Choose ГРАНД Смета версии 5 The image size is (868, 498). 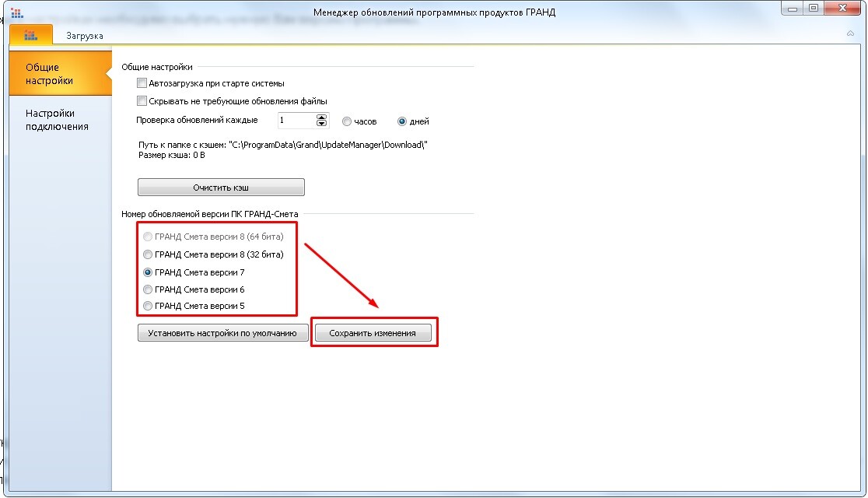tap(148, 306)
